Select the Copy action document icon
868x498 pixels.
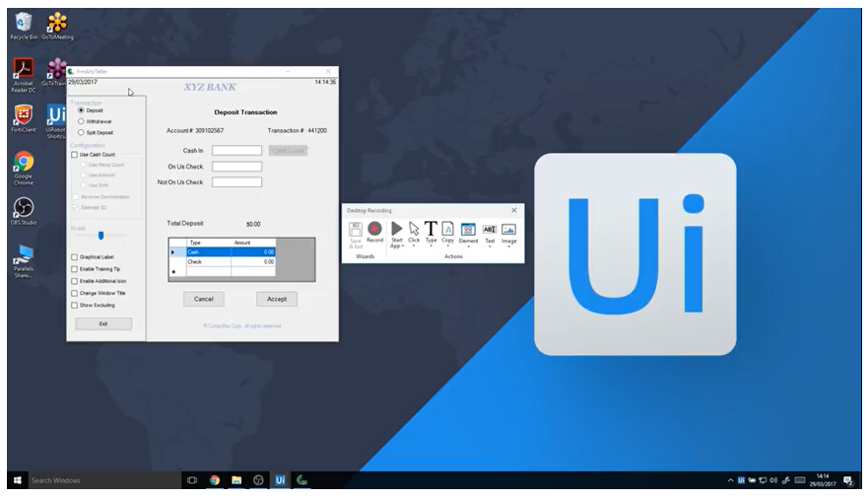448,228
